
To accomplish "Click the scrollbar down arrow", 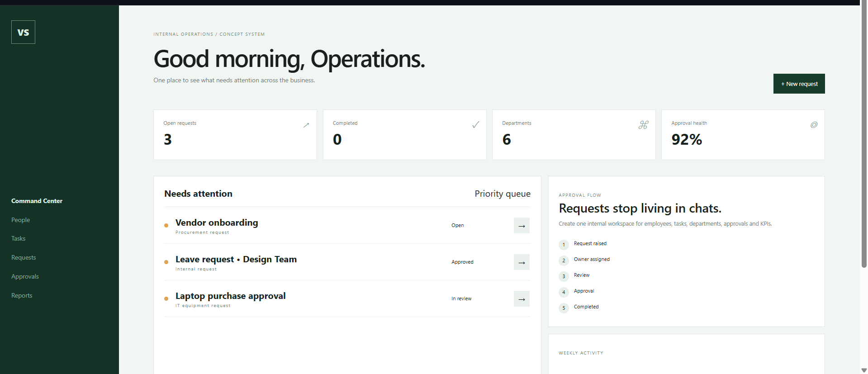I will (864, 370).
